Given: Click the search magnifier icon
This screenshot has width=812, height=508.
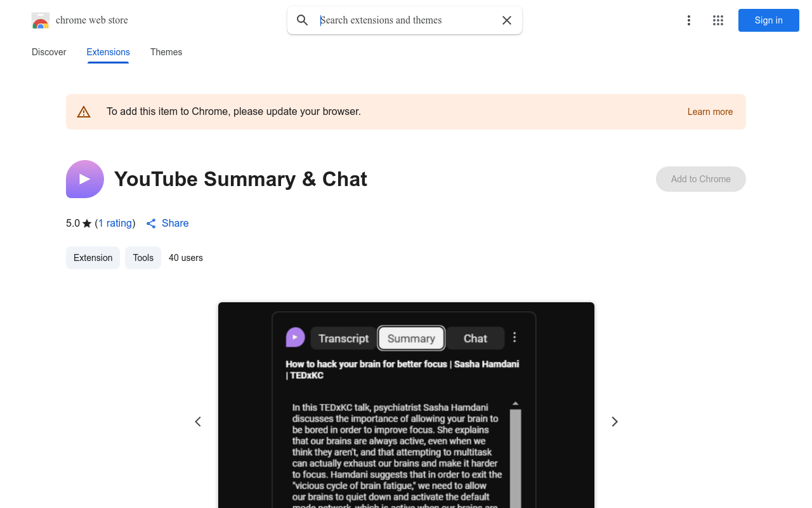Looking at the screenshot, I should pos(303,20).
